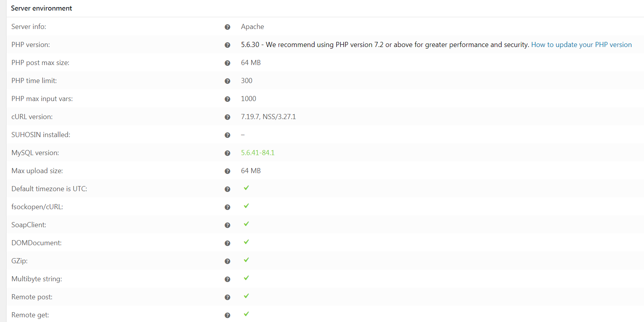Click help icon for SUHOSIN installed

coord(227,135)
